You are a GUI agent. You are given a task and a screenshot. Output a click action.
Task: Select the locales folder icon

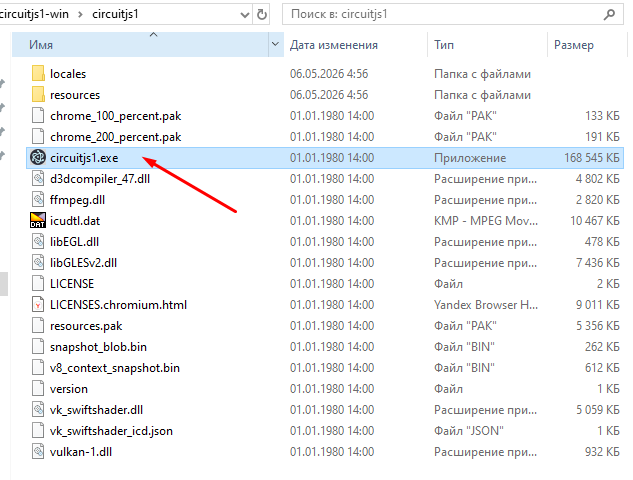(38, 74)
